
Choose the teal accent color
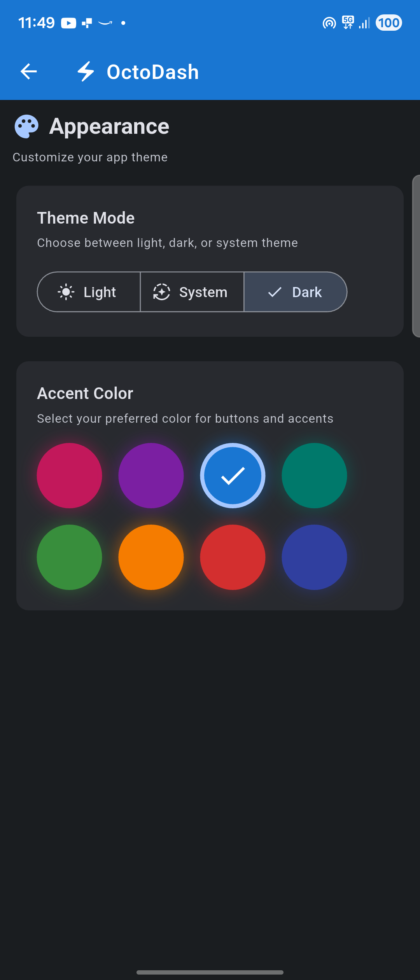[314, 476]
